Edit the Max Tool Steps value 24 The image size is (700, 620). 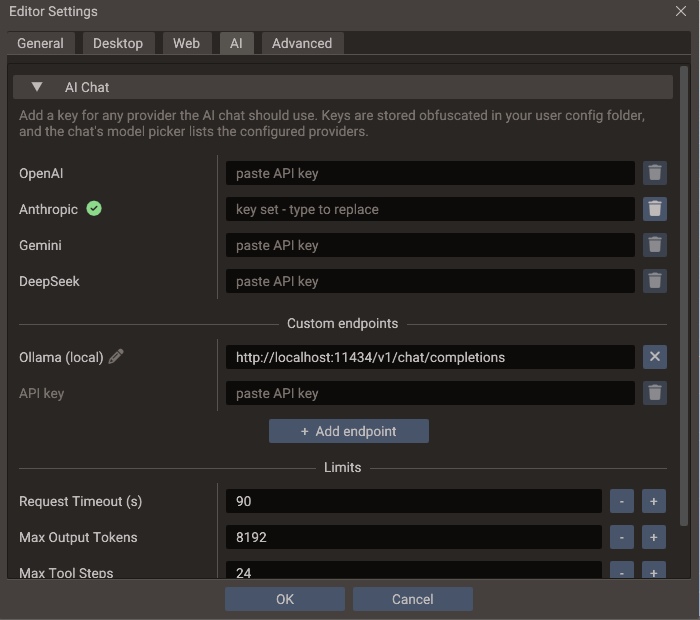pyautogui.click(x=413, y=570)
